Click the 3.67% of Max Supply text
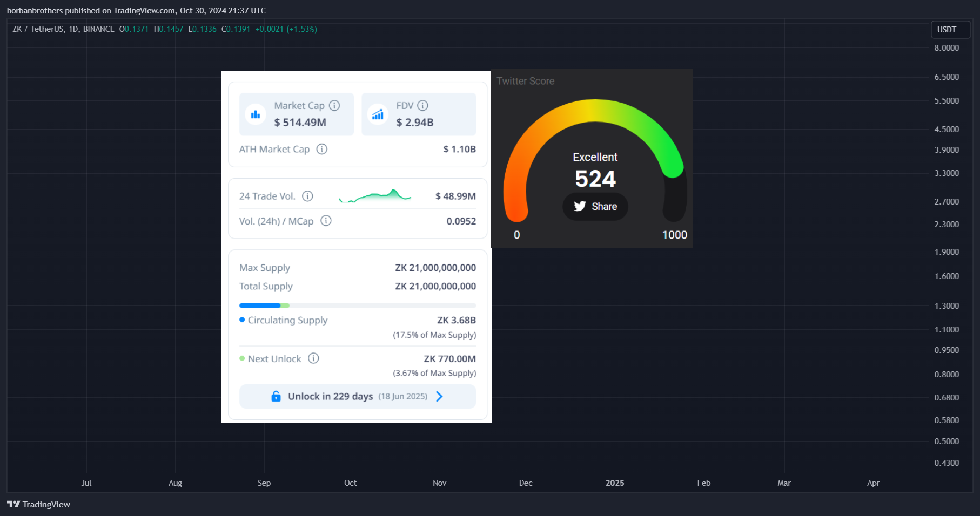Screen dimensions: 980x516 435,373
